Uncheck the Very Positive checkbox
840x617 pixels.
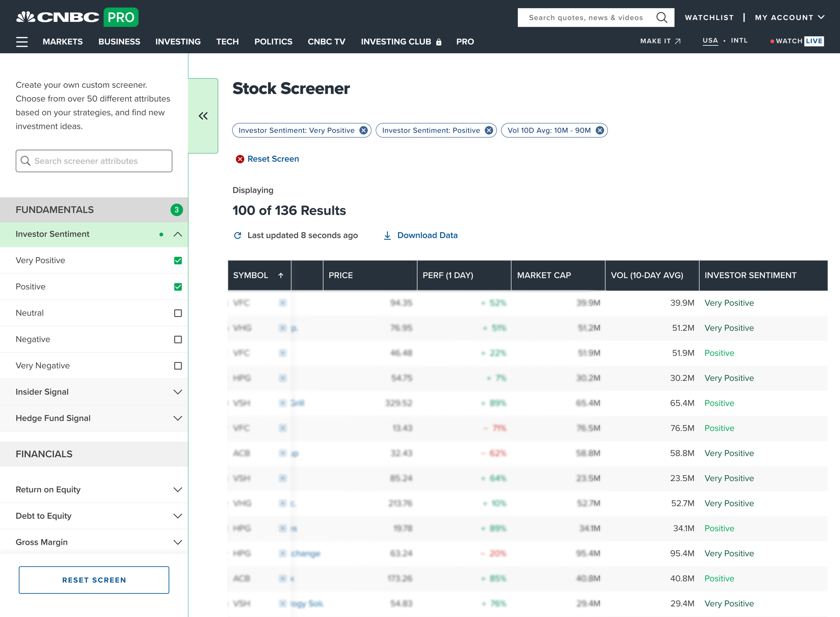coord(178,261)
